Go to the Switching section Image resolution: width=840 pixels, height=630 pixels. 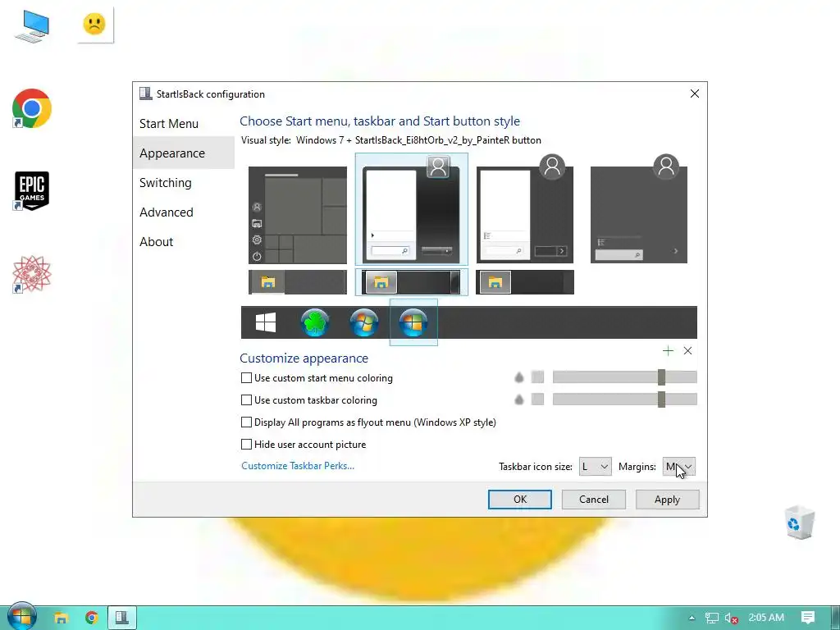coord(183,183)
